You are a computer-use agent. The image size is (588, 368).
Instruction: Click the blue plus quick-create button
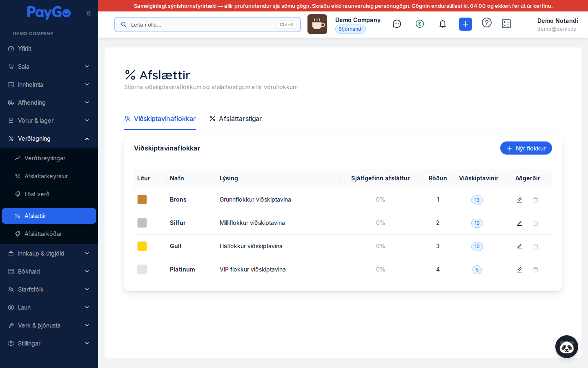(x=465, y=24)
